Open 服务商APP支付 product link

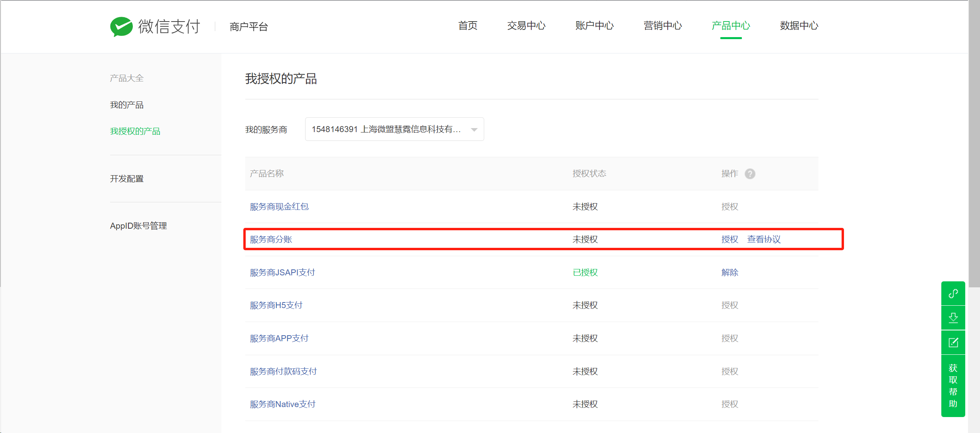click(x=279, y=338)
